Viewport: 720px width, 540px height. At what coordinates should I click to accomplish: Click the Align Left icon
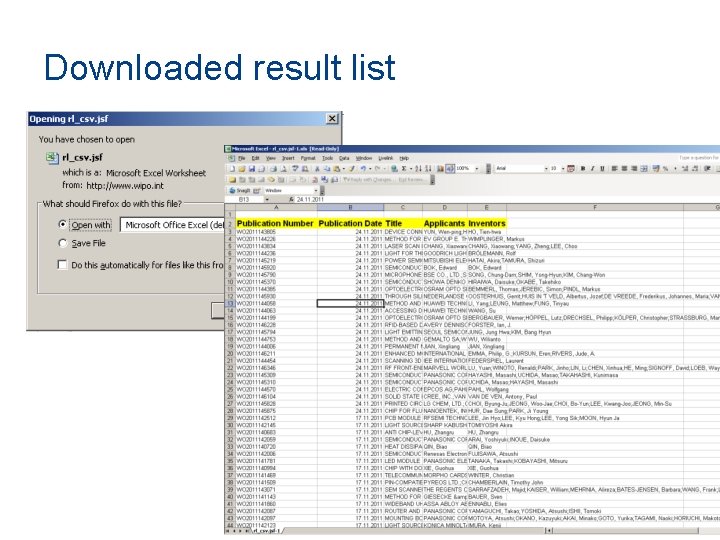coord(614,169)
